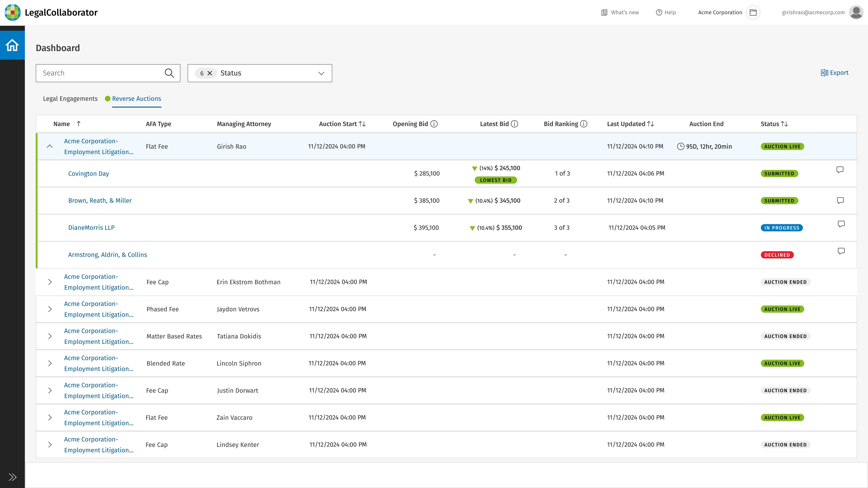Click the Auction End column header

point(706,124)
